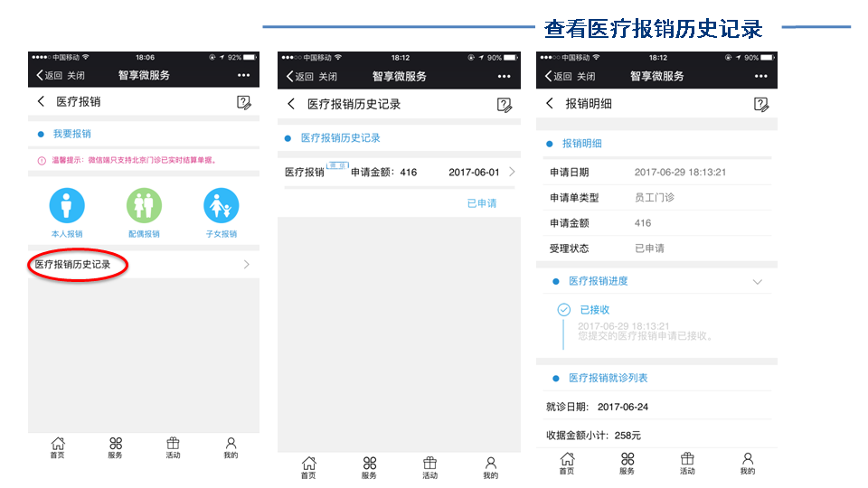
Task: Select the 我要报销 section heading
Action: [x=71, y=134]
